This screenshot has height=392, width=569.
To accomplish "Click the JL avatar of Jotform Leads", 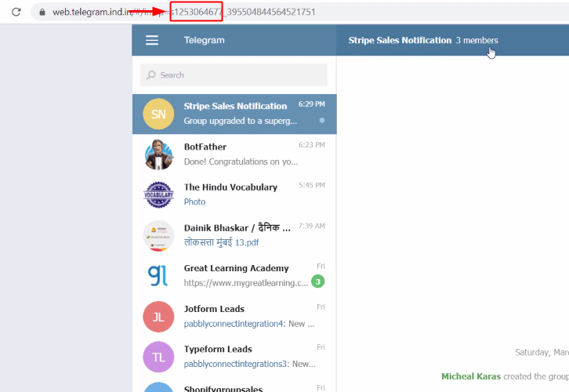I will coord(158,317).
